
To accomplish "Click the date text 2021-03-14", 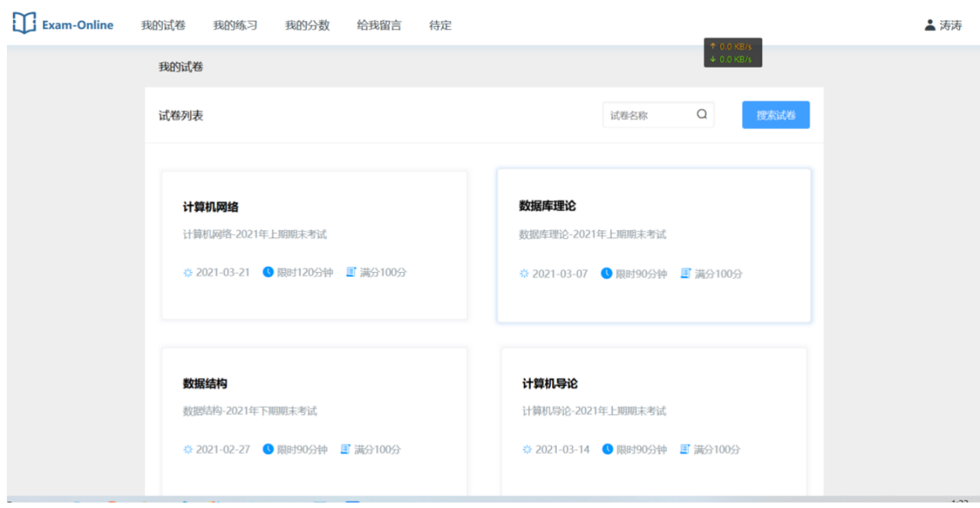I will tap(562, 449).
